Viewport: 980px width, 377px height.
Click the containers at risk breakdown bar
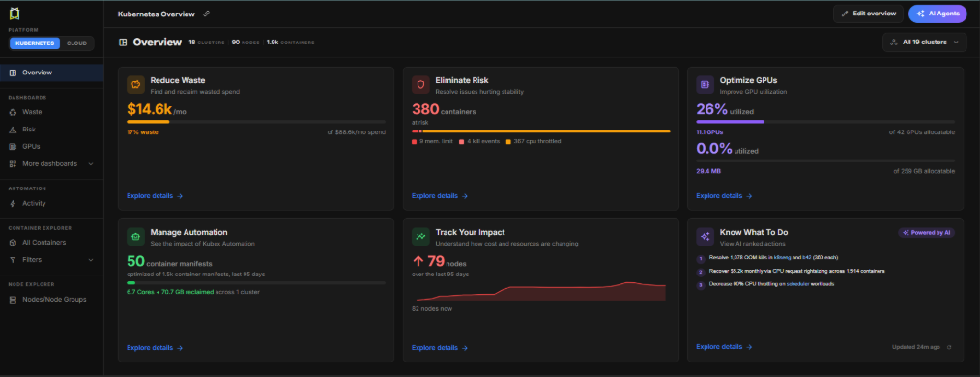[x=541, y=131]
